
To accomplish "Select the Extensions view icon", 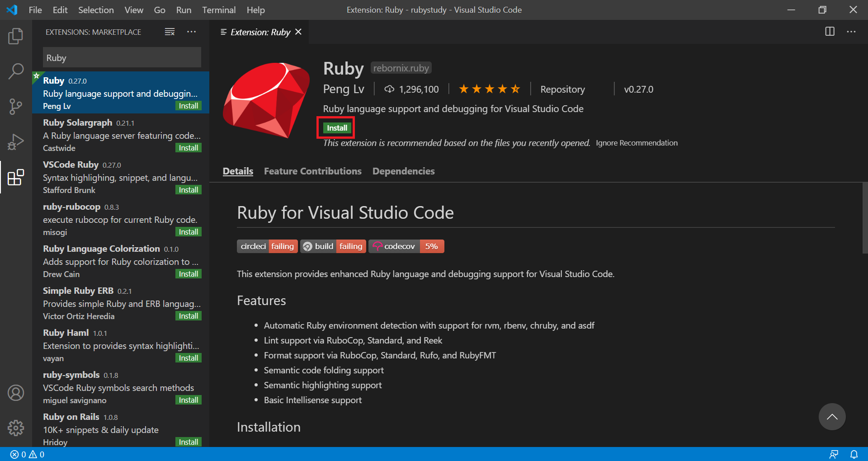I will click(x=16, y=177).
